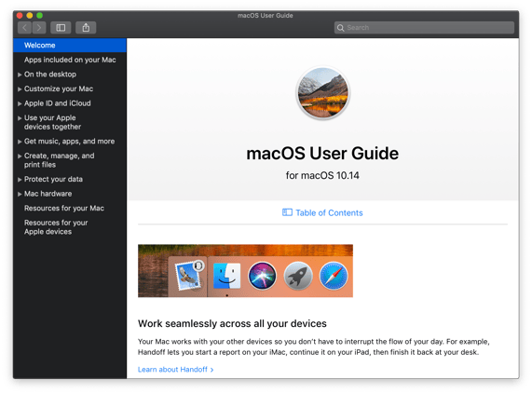The height and width of the screenshot is (394, 532).
Task: Open the Learn about Handoff link
Action: 175,369
